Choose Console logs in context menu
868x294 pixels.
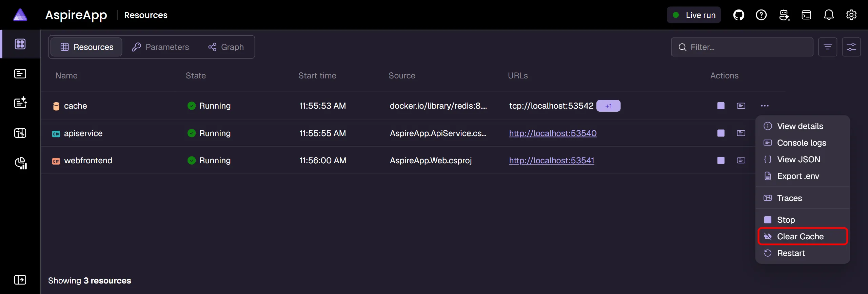tap(803, 143)
